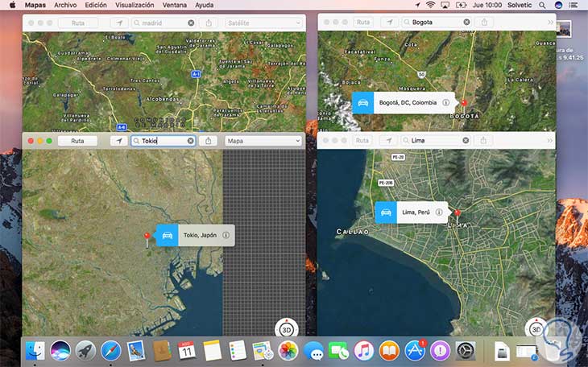Viewport: 588px width, 367px height.
Task: Click La Calera label on Bogota map
Action: [520, 80]
